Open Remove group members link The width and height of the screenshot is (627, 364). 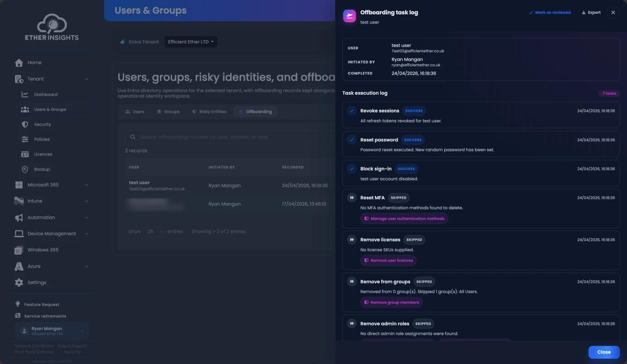pos(391,302)
